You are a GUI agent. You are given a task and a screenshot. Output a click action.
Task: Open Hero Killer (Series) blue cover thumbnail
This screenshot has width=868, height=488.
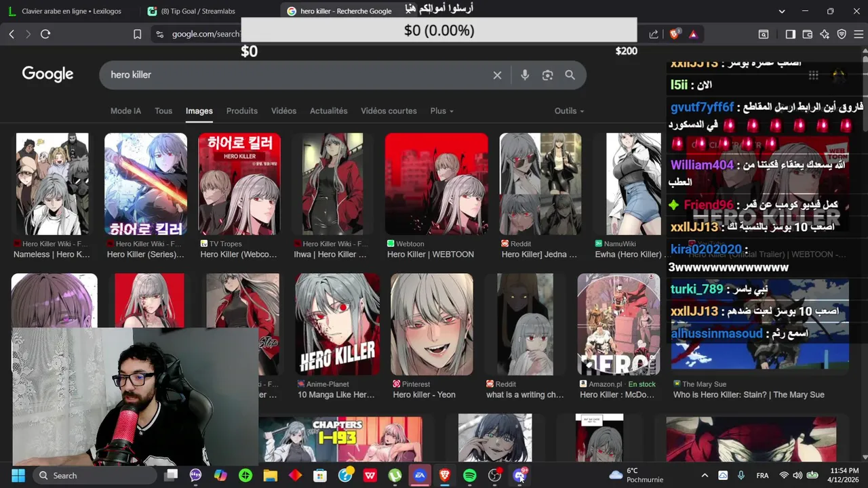click(146, 184)
